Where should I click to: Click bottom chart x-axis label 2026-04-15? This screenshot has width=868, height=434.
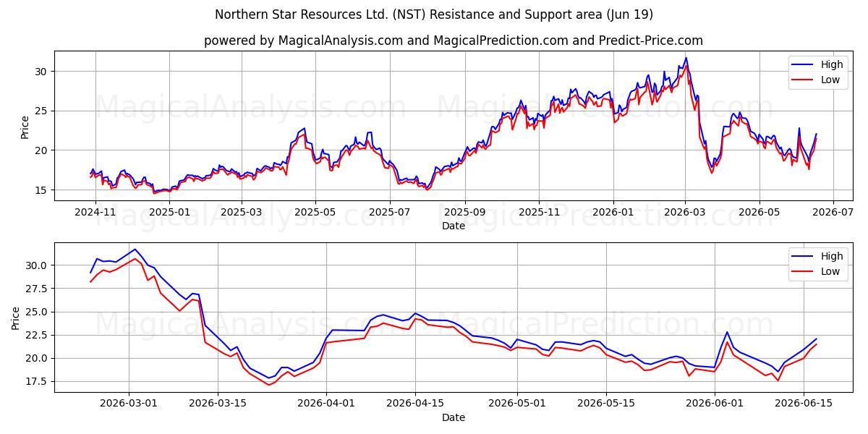point(415,404)
